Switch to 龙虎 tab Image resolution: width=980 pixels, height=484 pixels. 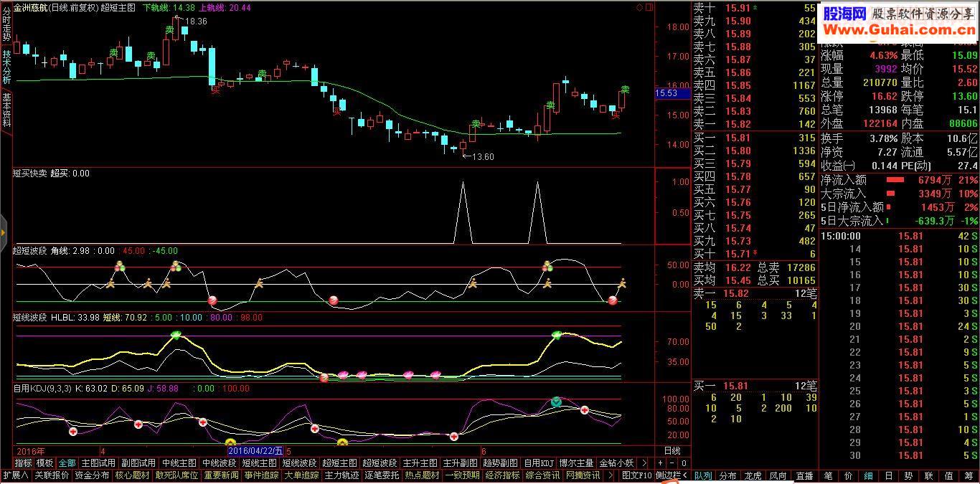(752, 475)
